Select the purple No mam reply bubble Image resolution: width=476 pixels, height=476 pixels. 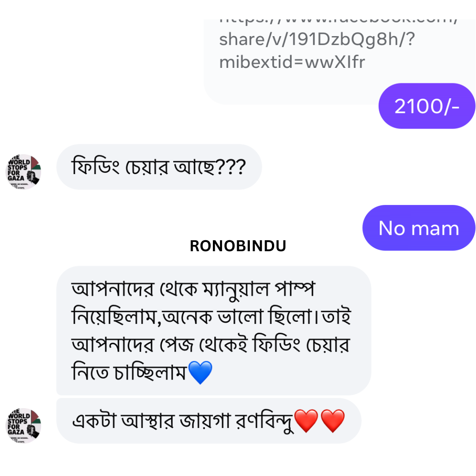pos(418,228)
